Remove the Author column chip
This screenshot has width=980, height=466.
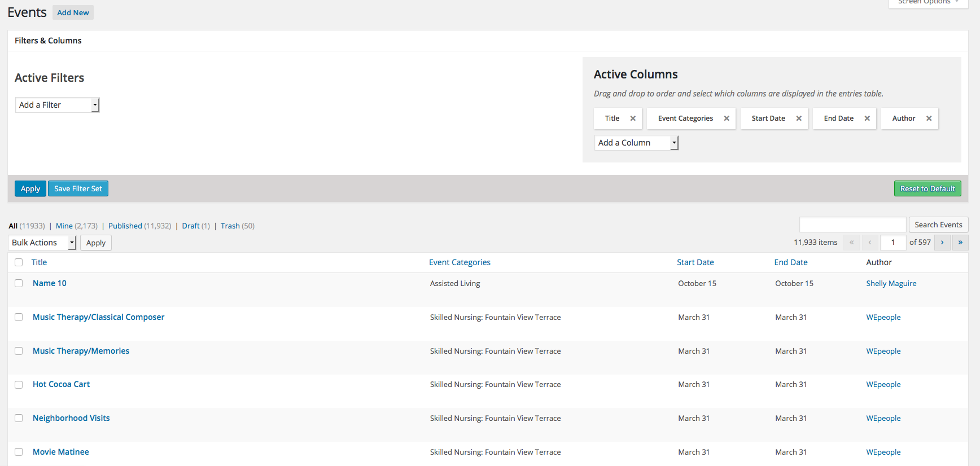[x=929, y=118]
